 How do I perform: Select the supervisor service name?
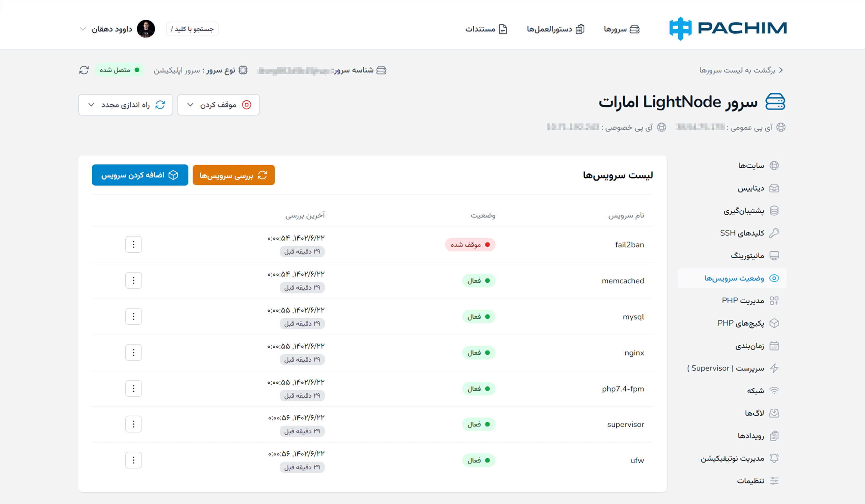click(625, 424)
